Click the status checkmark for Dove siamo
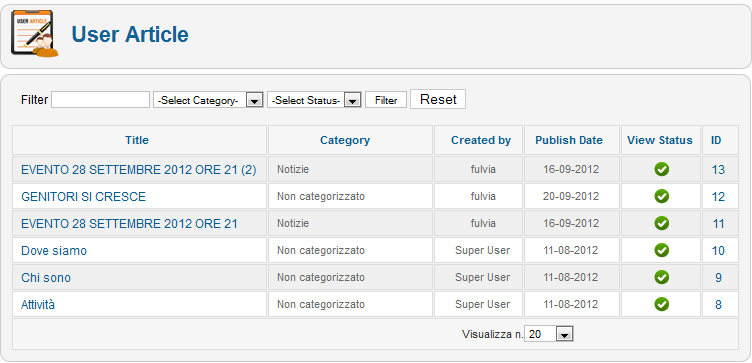 [x=661, y=250]
